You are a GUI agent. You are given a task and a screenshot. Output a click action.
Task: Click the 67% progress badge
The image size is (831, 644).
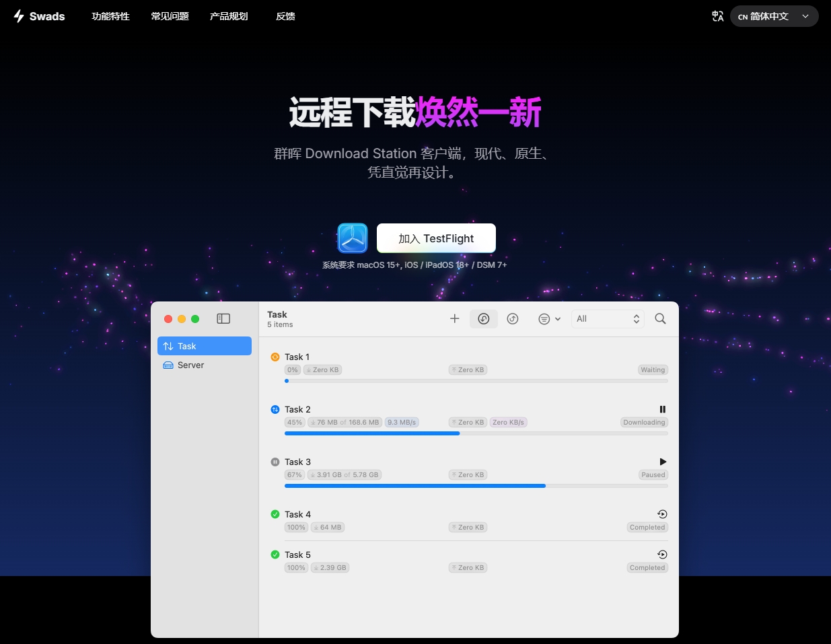coord(295,475)
